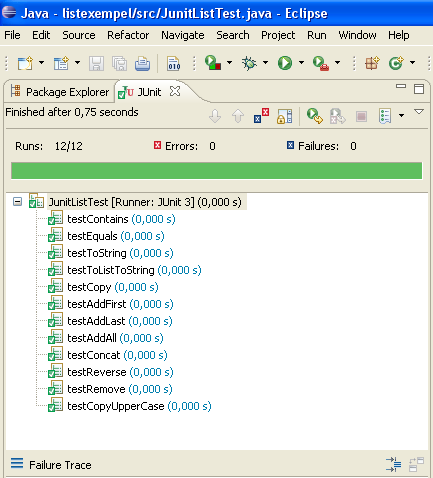
Task: Open the Help menu
Action: pyautogui.click(x=399, y=35)
